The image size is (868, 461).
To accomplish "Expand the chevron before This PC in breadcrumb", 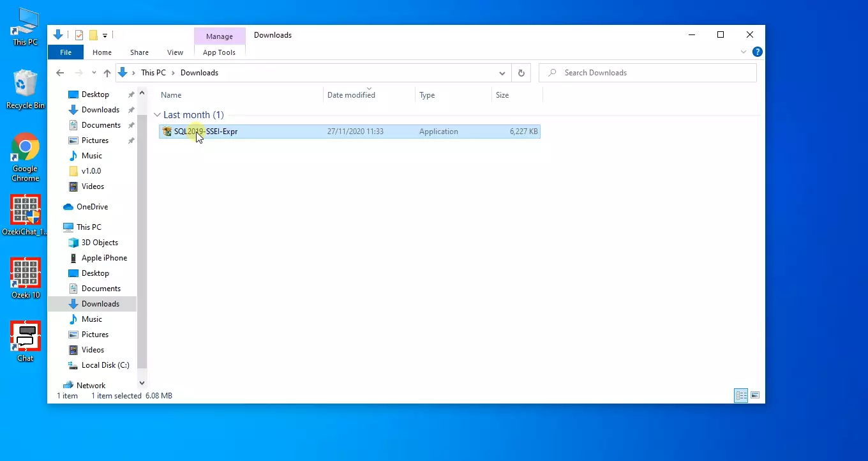I will 134,73.
